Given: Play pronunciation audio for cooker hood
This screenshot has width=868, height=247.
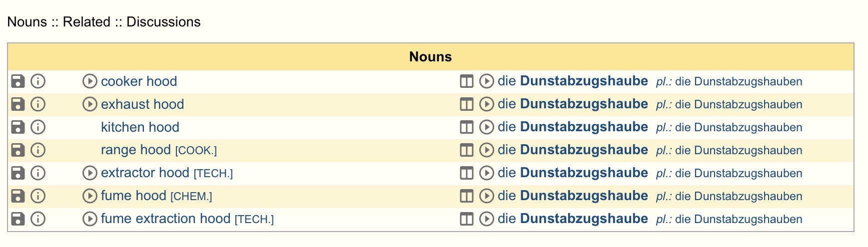Looking at the screenshot, I should pos(89,81).
